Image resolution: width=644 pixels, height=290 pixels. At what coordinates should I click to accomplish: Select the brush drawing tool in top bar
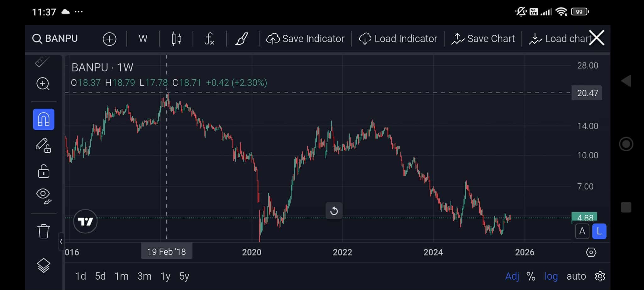242,39
